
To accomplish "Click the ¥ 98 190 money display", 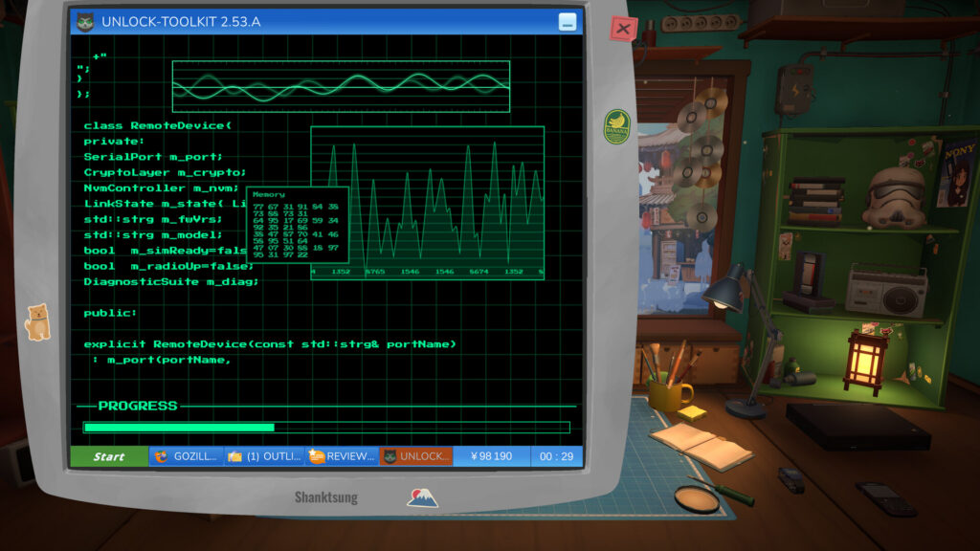I will [x=491, y=456].
